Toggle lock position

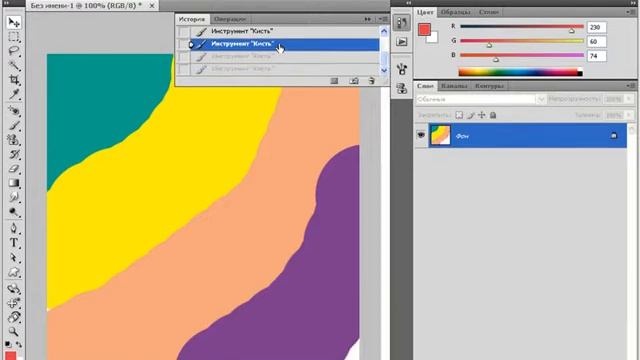(x=482, y=115)
